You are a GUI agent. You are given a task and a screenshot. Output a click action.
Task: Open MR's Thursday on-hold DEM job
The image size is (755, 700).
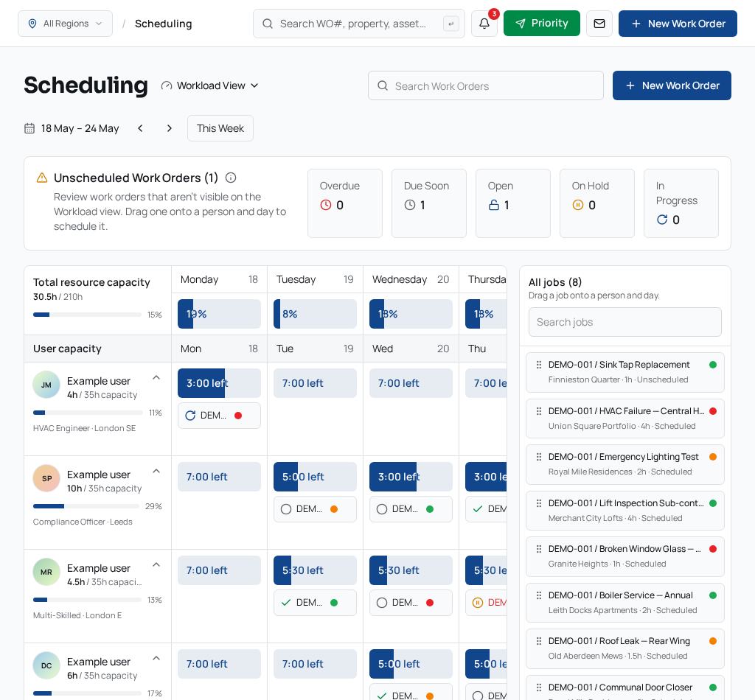[486, 603]
